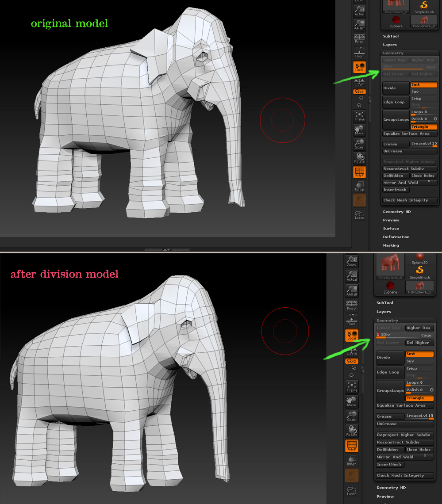Toggle XYZ symmetry axis mode
The height and width of the screenshot is (504, 442).
359,92
